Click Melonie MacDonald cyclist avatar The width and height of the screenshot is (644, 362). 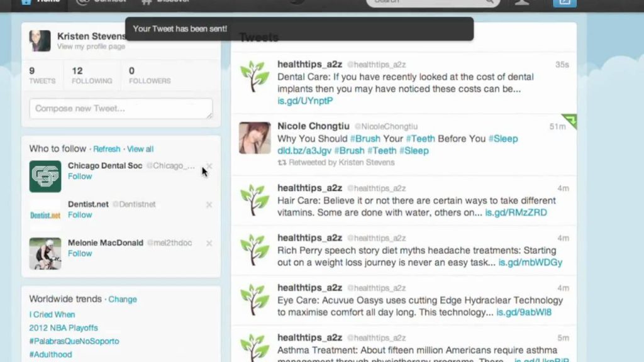pos(45,254)
